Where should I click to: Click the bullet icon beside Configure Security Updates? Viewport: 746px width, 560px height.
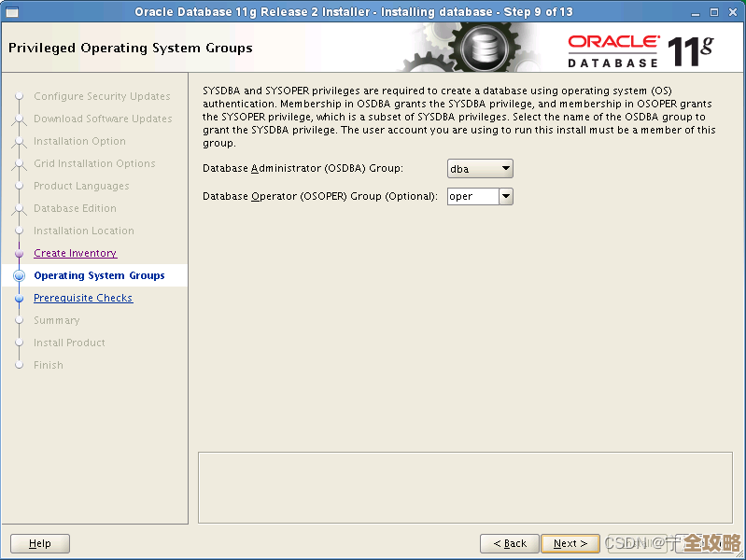[x=19, y=97]
